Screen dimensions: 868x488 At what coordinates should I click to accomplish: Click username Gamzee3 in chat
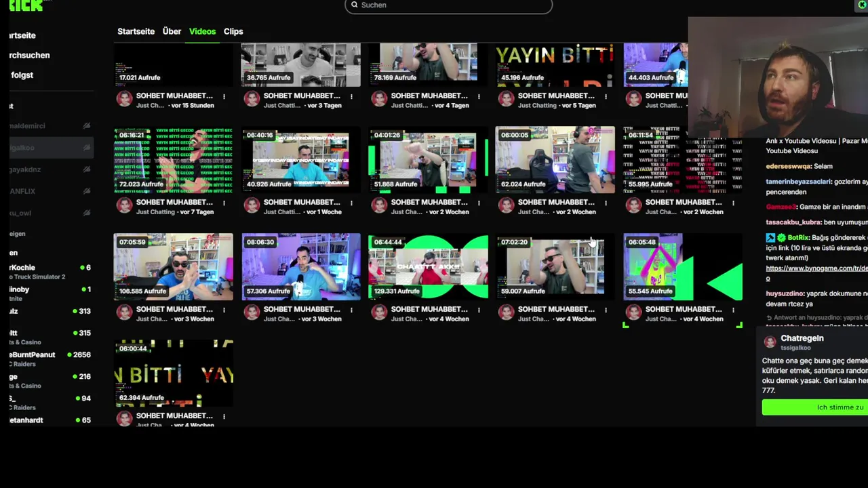[x=781, y=207]
